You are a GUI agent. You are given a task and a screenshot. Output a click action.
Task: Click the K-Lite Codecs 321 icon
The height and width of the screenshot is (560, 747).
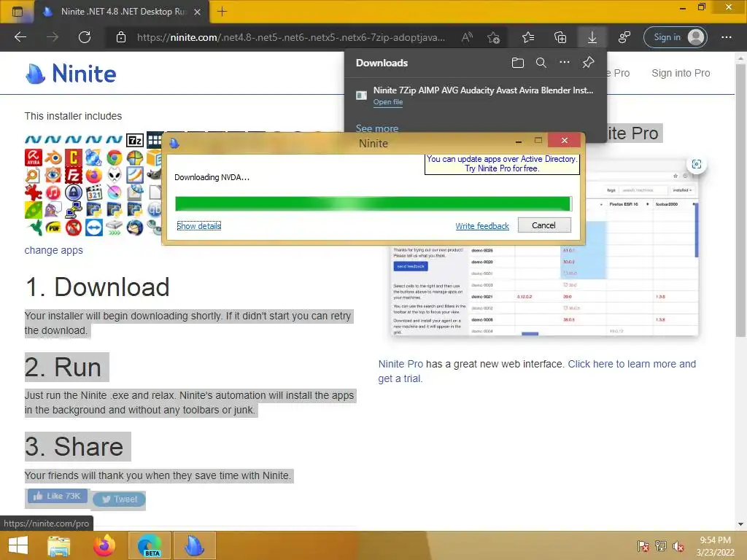[94, 192]
